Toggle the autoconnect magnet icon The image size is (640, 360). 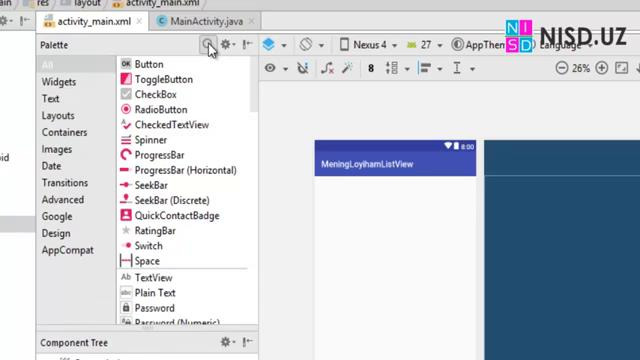click(x=303, y=68)
